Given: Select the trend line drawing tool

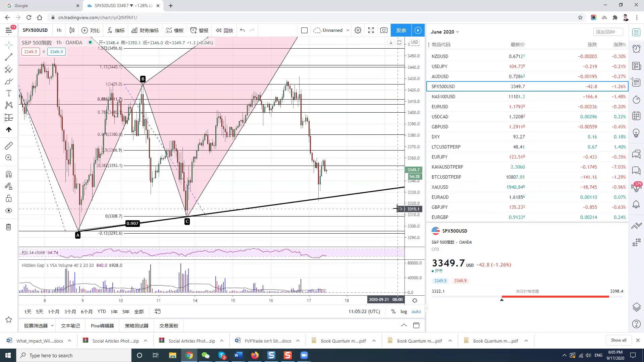Looking at the screenshot, I should pyautogui.click(x=9, y=57).
